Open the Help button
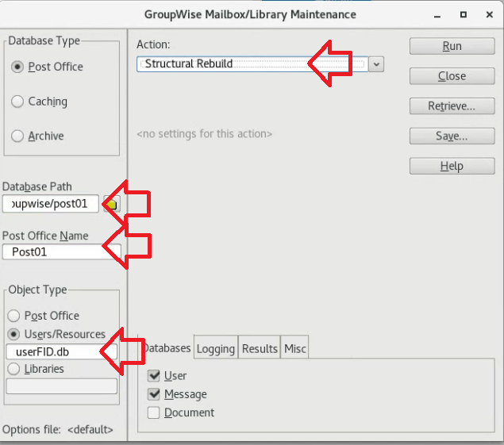Viewport: 504px width, 445px height. click(451, 167)
